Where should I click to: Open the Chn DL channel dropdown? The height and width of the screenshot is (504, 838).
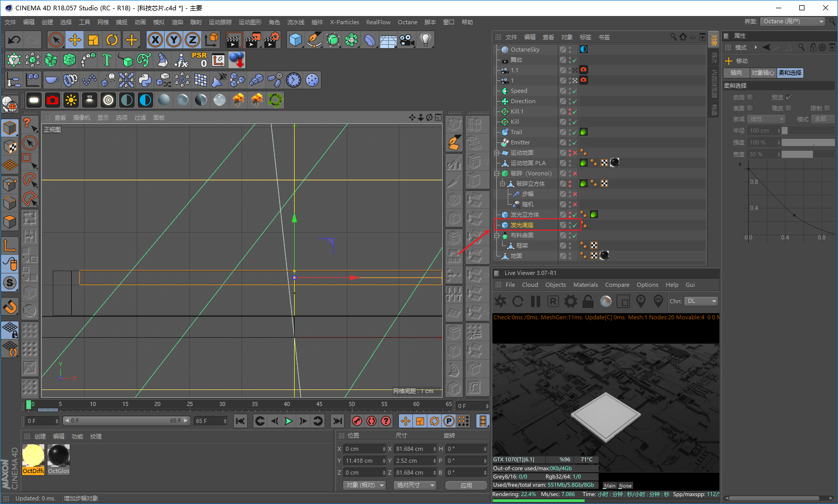(701, 301)
